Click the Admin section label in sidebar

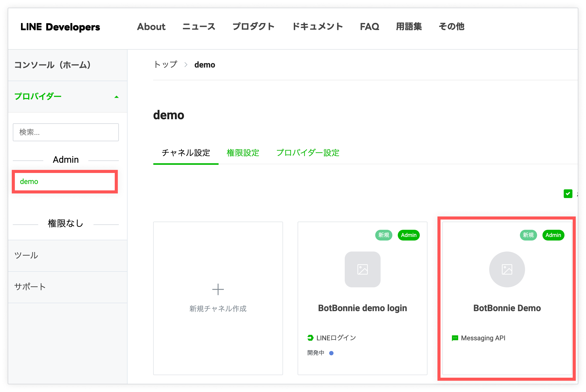point(66,160)
